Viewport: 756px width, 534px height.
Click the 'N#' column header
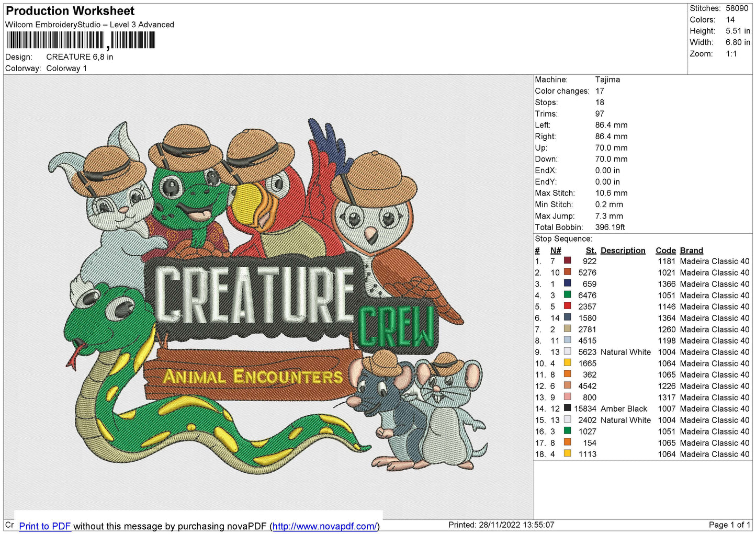tap(556, 251)
